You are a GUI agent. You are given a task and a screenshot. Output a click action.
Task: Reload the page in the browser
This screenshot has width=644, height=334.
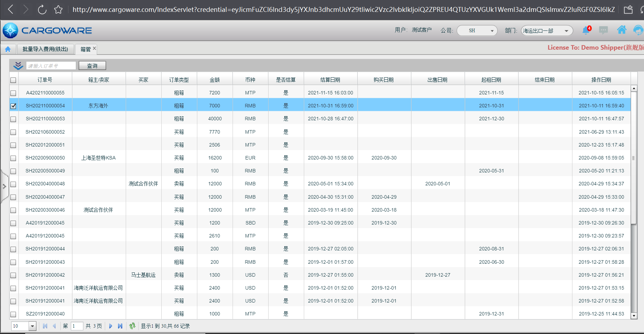pyautogui.click(x=42, y=9)
